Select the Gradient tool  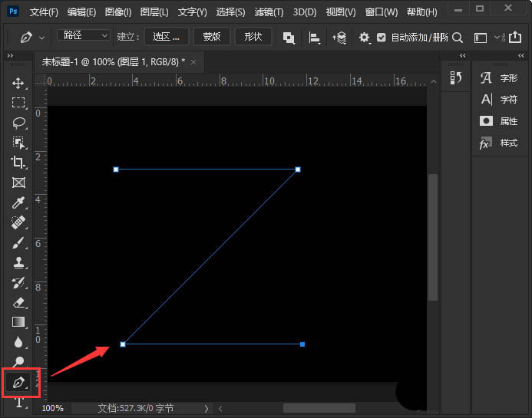18,322
